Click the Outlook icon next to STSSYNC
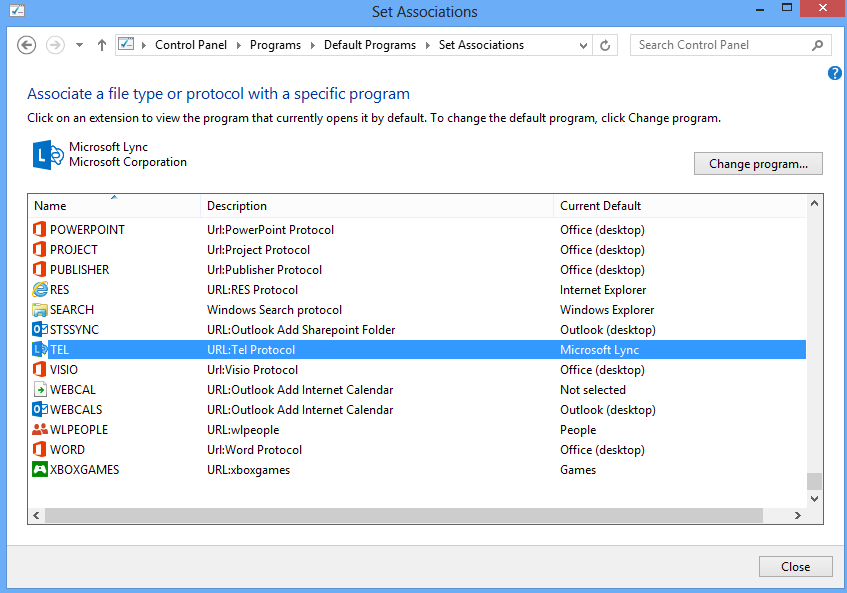847x593 pixels. [40, 329]
